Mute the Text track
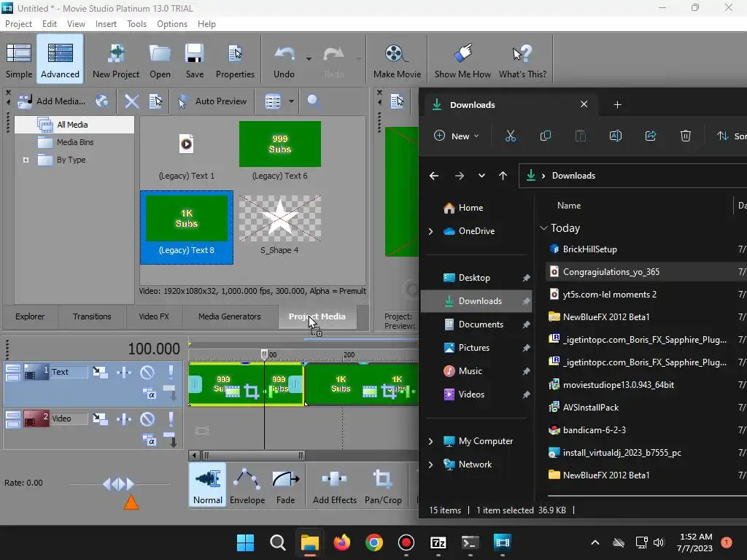Viewport: 747px width, 560px height. point(147,372)
